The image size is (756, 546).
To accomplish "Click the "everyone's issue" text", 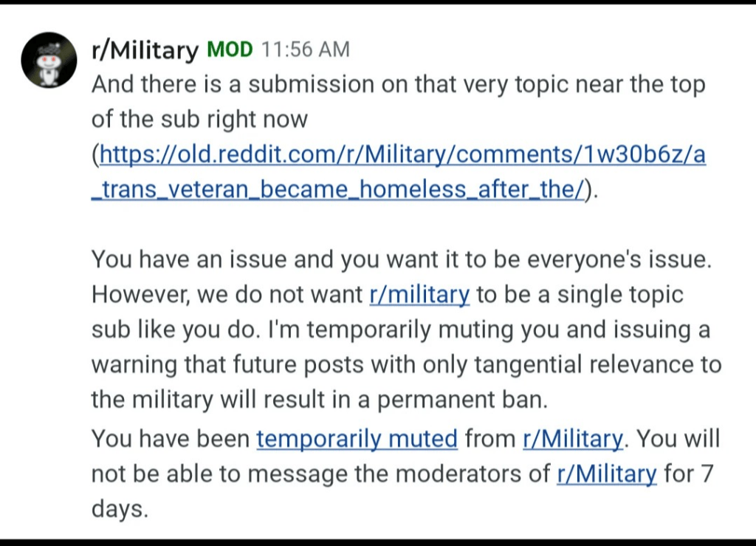I will 619,259.
